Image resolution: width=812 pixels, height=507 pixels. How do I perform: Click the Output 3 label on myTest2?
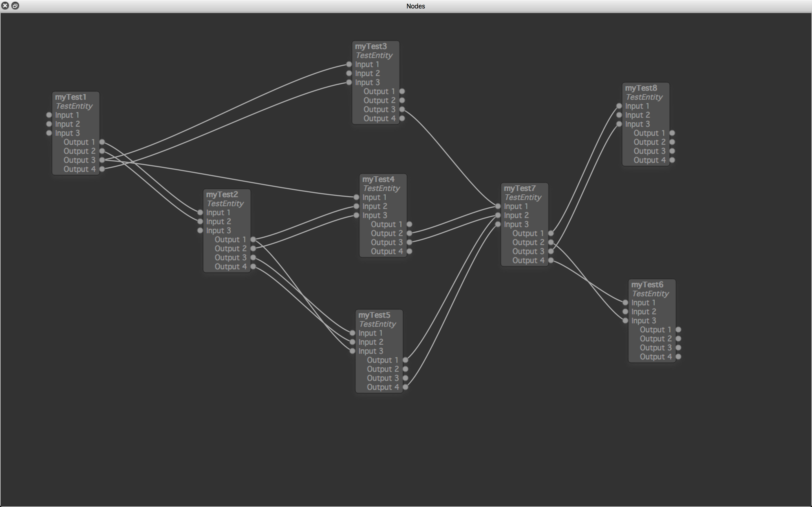coord(231,257)
